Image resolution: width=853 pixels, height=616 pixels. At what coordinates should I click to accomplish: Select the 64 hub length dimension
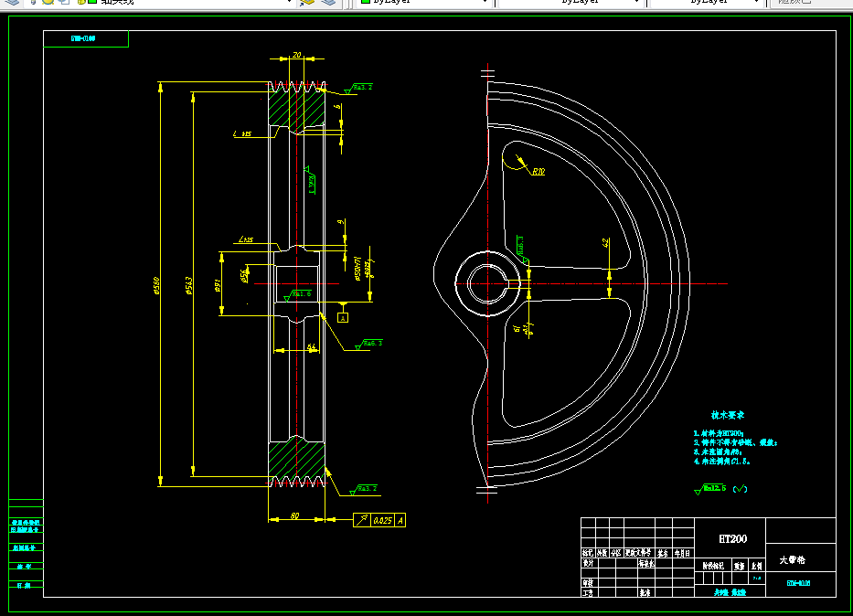(311, 346)
